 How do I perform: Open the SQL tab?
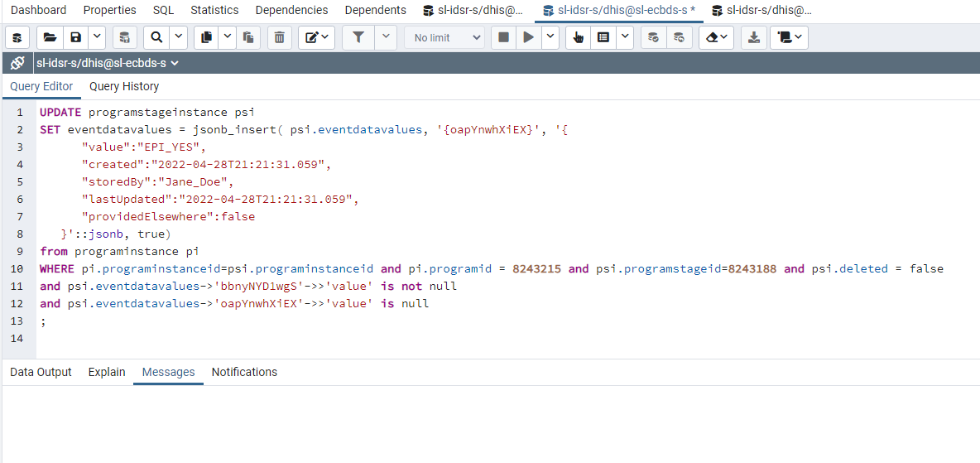(164, 10)
